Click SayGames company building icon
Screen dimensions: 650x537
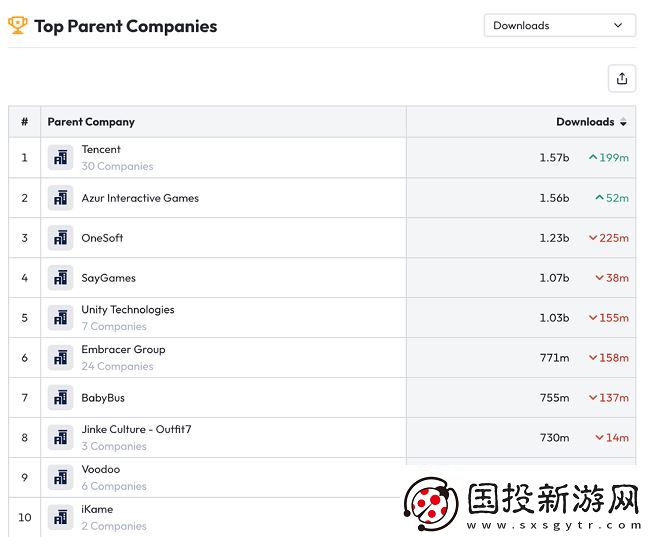pyautogui.click(x=61, y=278)
